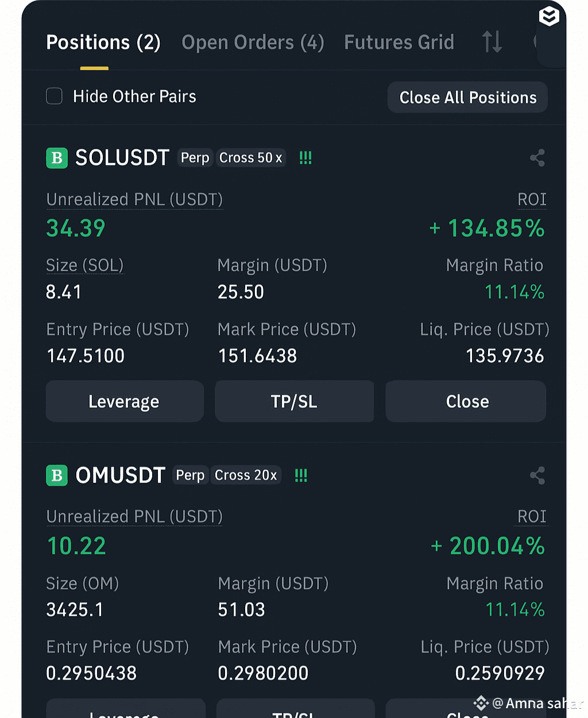588x718 pixels.
Task: Click OMUSDT green signal bars icon
Action: coord(301,476)
